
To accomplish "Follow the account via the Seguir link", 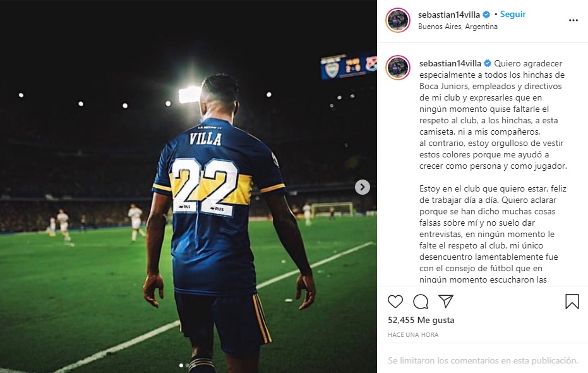I will pos(513,15).
